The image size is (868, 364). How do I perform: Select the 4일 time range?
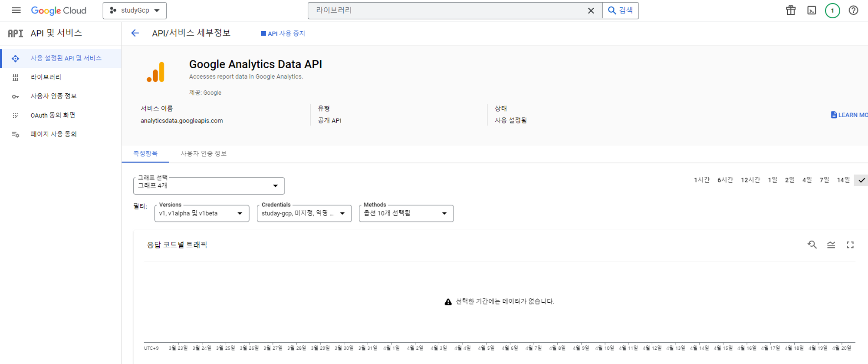pyautogui.click(x=807, y=180)
